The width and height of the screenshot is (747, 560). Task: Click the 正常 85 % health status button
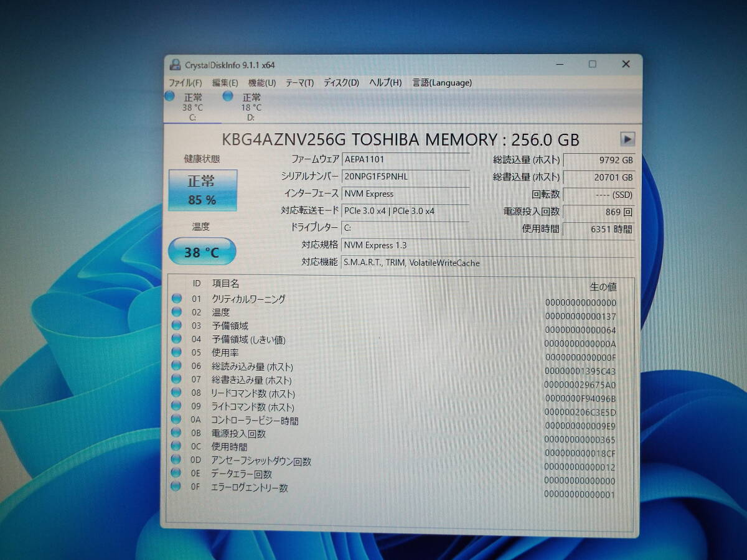click(x=202, y=190)
